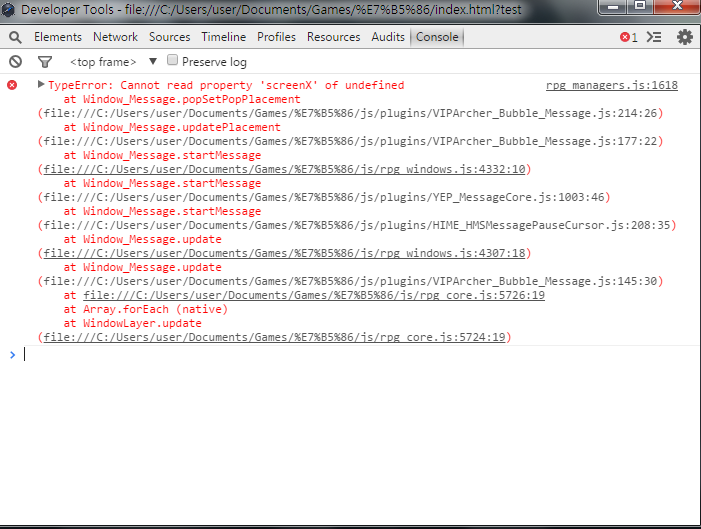Screen dimensions: 701x529
Task: Click the 'at Array.forEach (native)' line
Action: point(146,309)
